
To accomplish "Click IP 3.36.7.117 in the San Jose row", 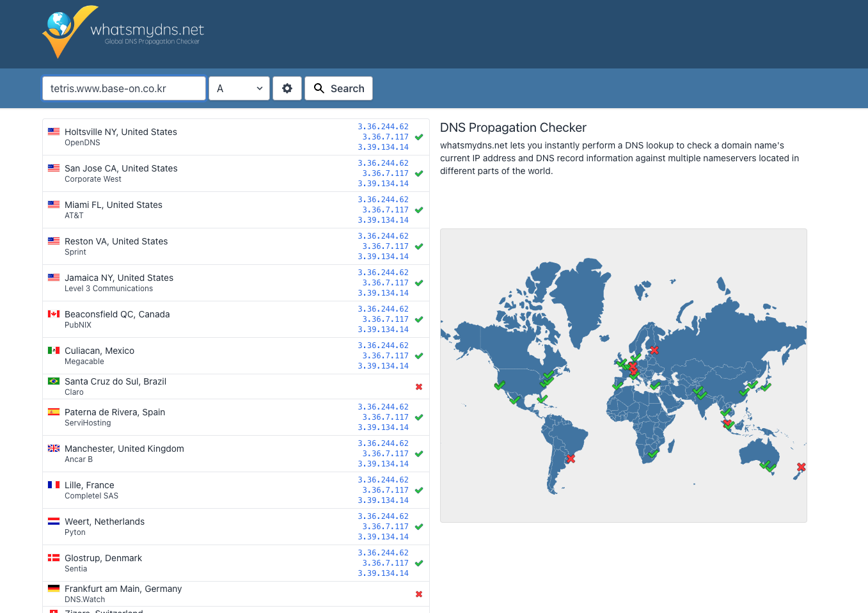I will [386, 173].
